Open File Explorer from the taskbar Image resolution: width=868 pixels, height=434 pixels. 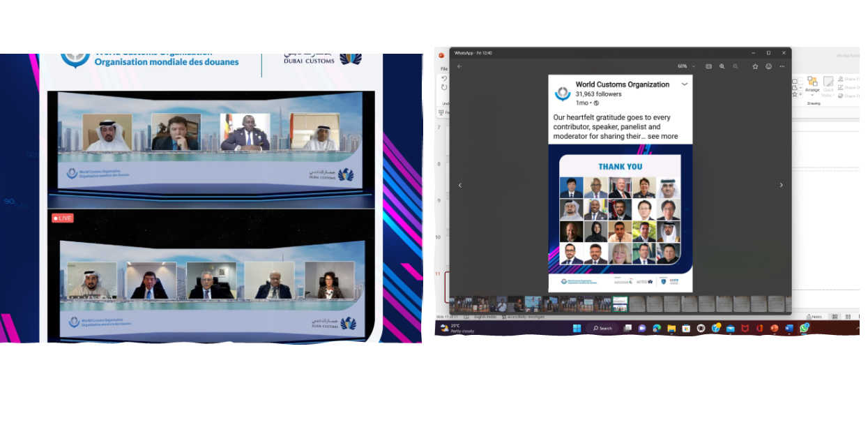(x=671, y=328)
